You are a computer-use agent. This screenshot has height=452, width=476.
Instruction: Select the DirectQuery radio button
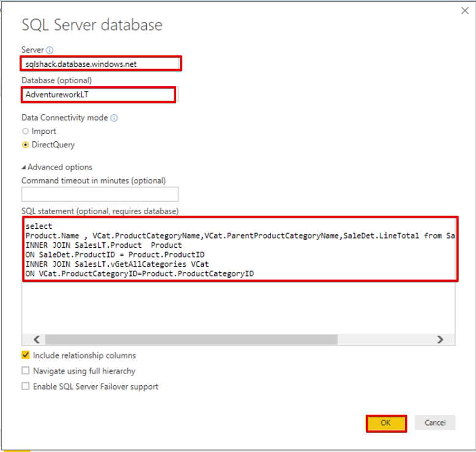(25, 145)
